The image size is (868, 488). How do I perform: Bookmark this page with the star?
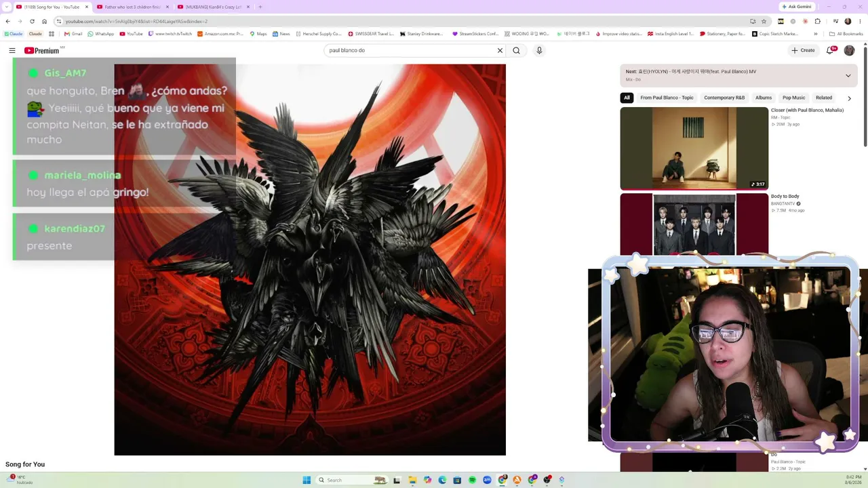pos(764,21)
